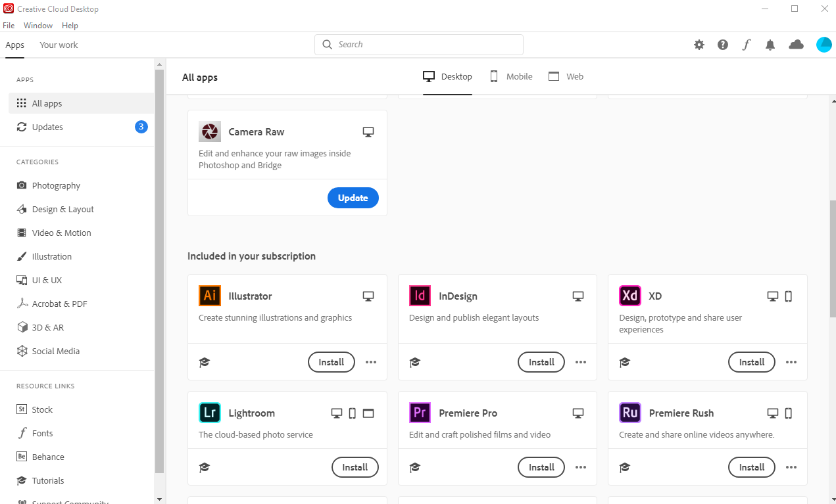
Task: Filter by Acrobat & PDF category
Action: click(x=82, y=304)
